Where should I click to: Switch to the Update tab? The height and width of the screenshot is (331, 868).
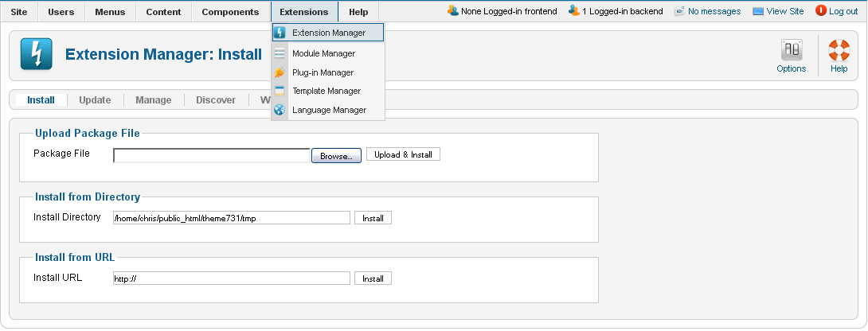pos(95,100)
